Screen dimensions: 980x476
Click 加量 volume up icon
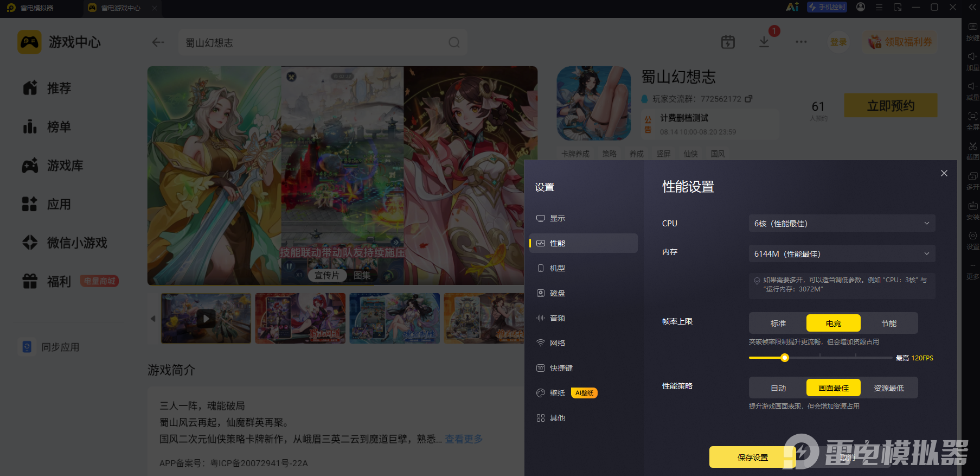click(x=972, y=62)
